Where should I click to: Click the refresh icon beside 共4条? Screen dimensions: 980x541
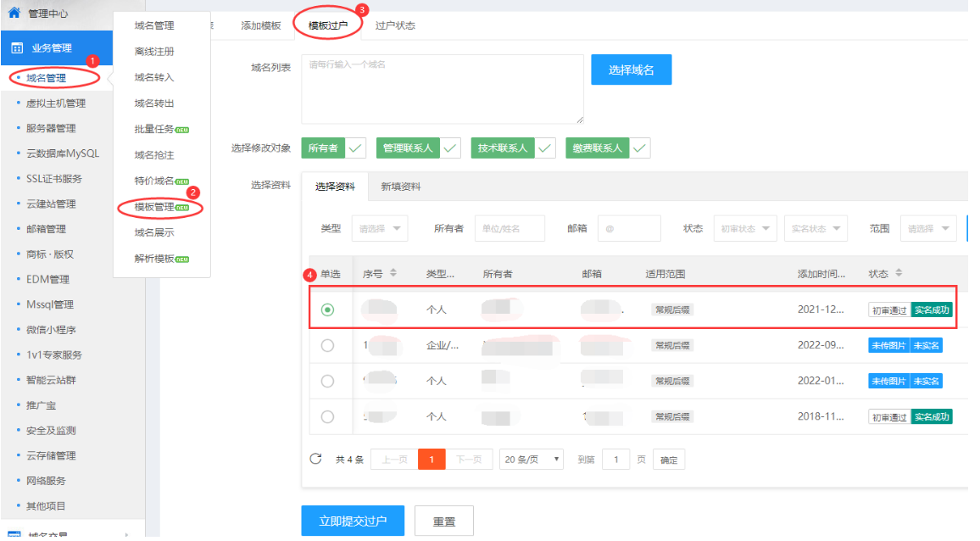(x=316, y=459)
